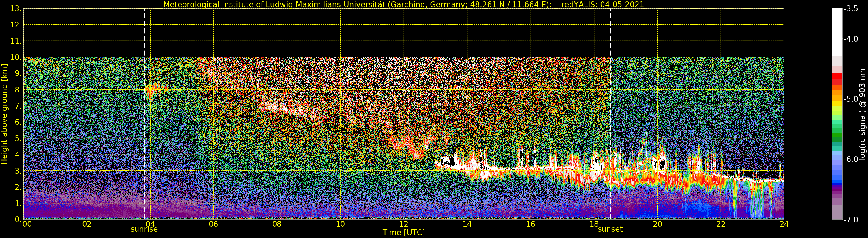Image resolution: width=868 pixels, height=238 pixels.
Task: Click the plot title text at top
Action: pos(403,4)
